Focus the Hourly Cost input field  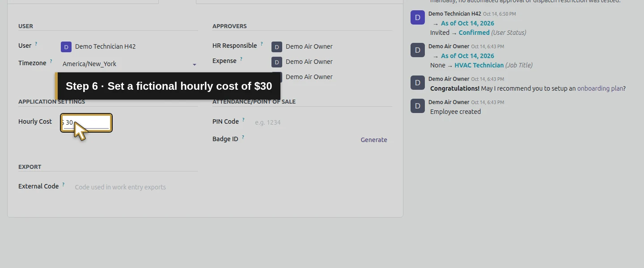(x=86, y=123)
